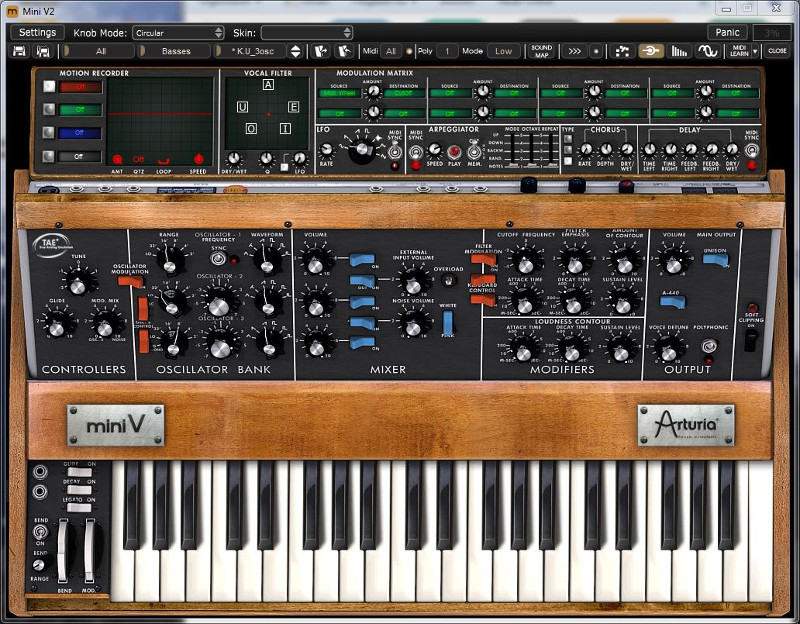The width and height of the screenshot is (800, 624).
Task: Click the Arturia logo plate
Action: coord(686,425)
